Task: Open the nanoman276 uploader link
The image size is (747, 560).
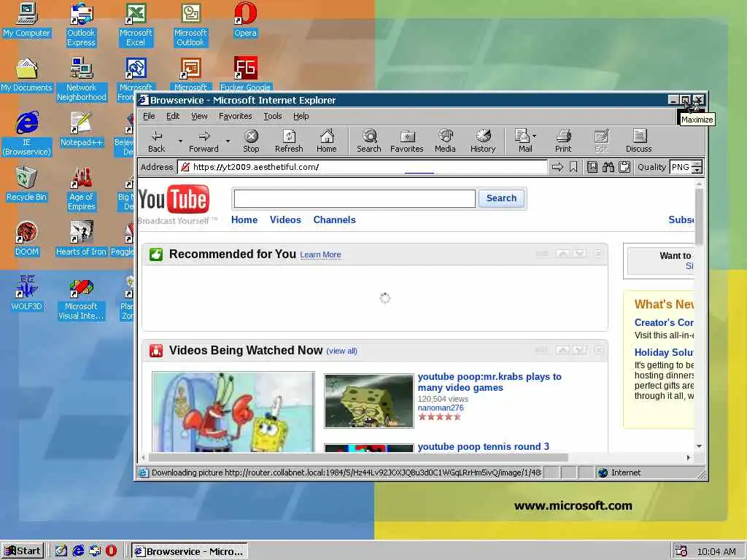Action: [x=440, y=408]
